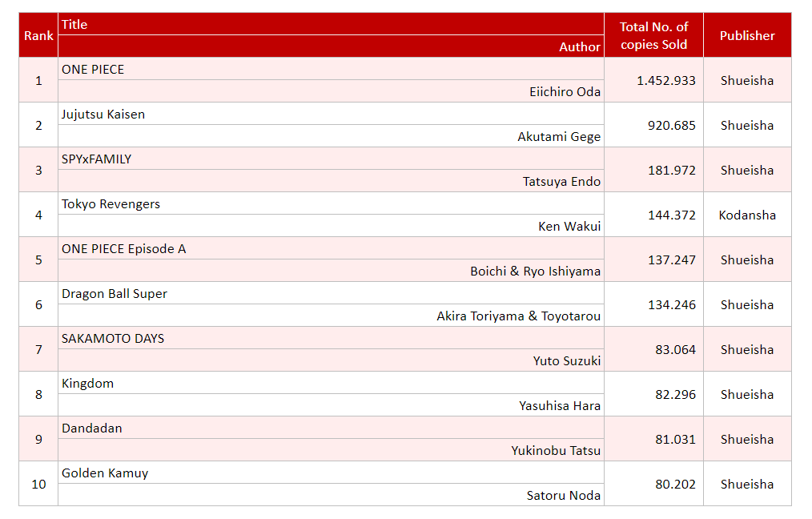The width and height of the screenshot is (812, 519).
Task: Select the Jujutsu Kaisen title
Action: click(103, 115)
